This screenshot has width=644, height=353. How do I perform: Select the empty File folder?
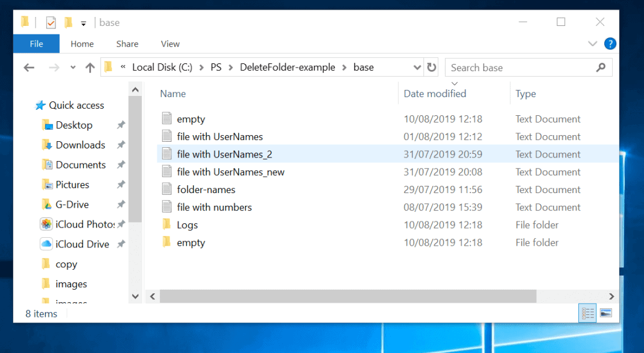(x=388, y=243)
